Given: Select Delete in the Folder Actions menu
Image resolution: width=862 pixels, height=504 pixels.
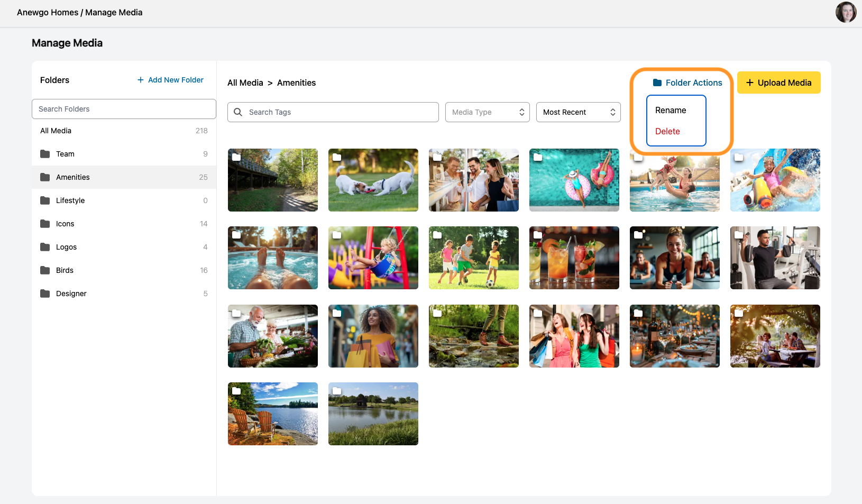Looking at the screenshot, I should click(667, 131).
